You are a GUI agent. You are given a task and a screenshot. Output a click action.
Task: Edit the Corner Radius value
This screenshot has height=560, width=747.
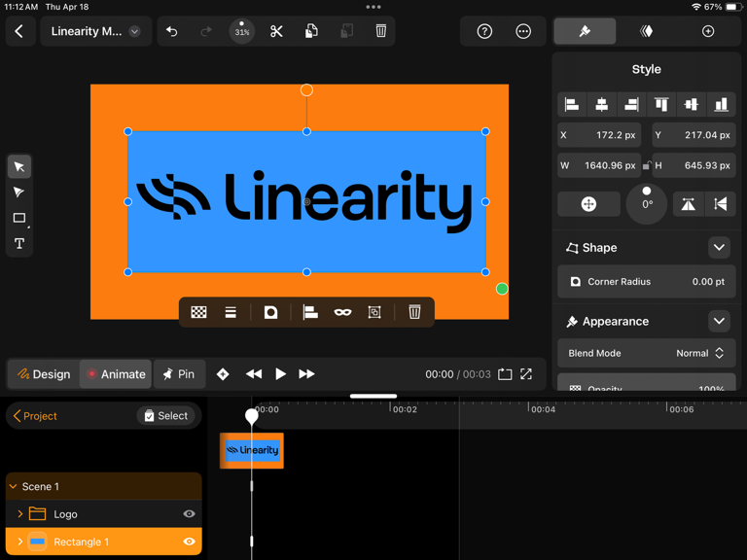(x=647, y=282)
